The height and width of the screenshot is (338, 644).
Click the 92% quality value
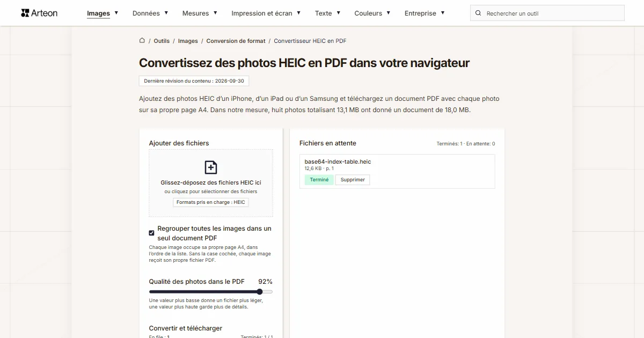[x=265, y=282]
